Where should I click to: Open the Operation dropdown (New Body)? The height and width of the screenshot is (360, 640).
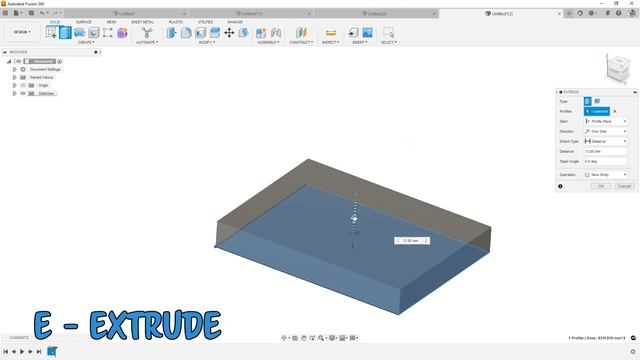[606, 175]
